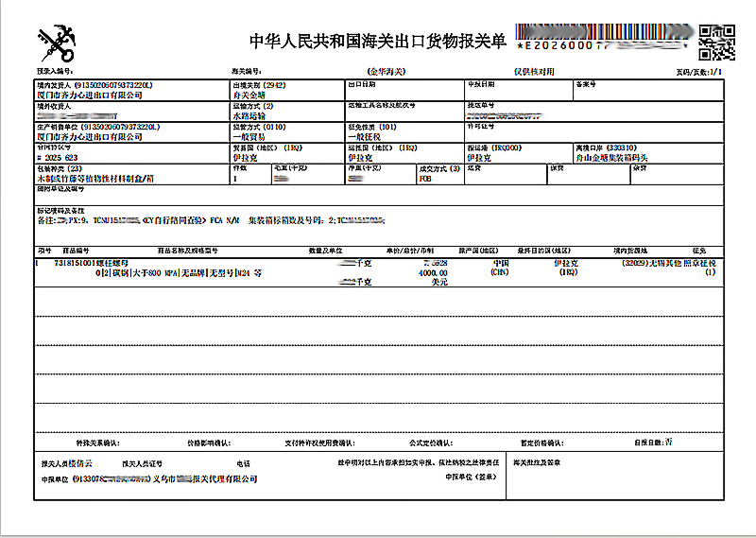Select the 运输方式 水路运输 field

pyautogui.click(x=287, y=112)
